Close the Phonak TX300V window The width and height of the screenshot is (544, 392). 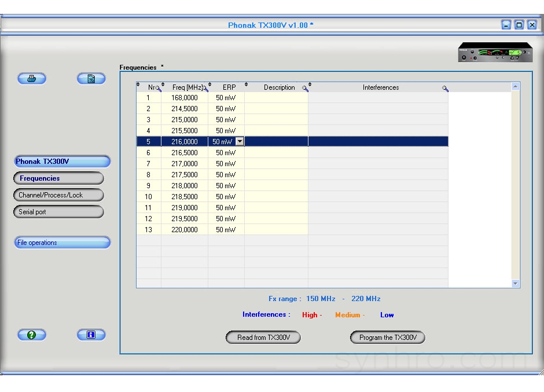(532, 25)
